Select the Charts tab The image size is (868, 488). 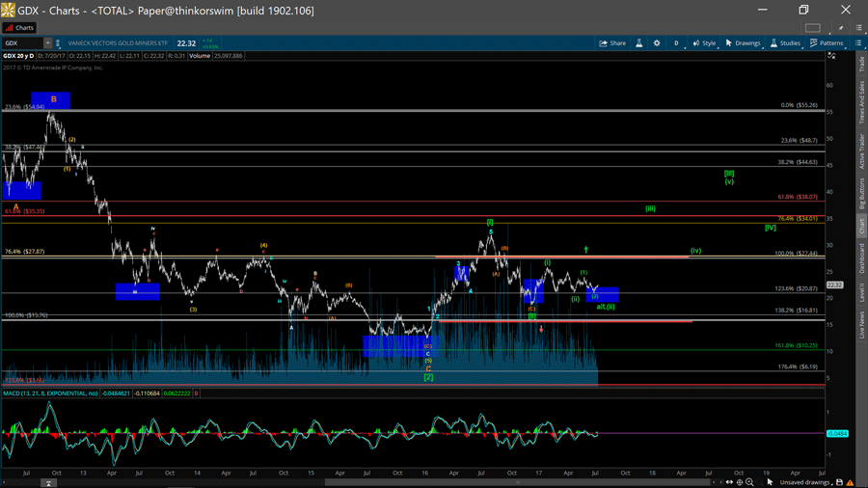[x=20, y=28]
